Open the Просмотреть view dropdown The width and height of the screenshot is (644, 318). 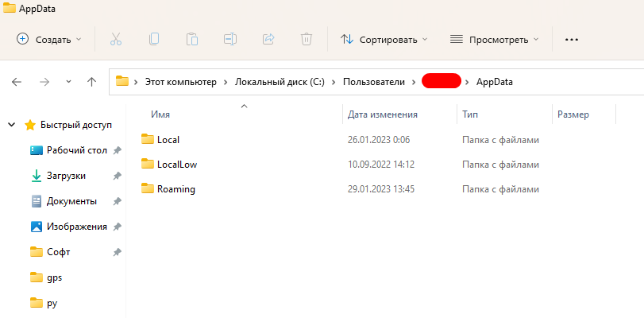click(x=494, y=40)
